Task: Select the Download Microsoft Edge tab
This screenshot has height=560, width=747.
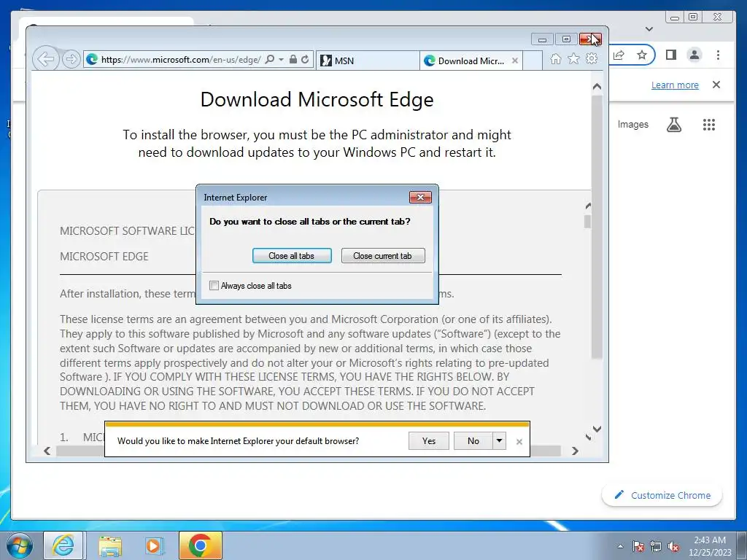Action: click(471, 61)
